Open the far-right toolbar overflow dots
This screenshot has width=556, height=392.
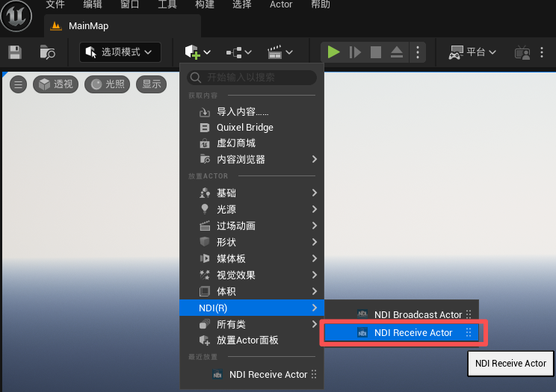tap(542, 52)
